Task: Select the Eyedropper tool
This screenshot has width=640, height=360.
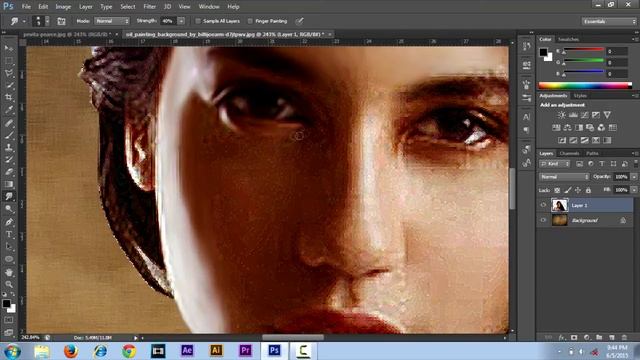Action: click(9, 110)
